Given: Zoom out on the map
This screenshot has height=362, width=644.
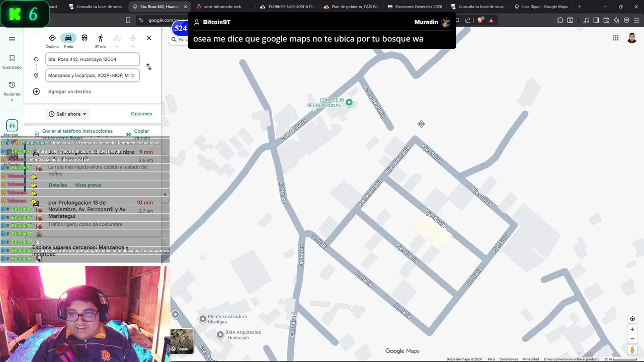Looking at the screenshot, I should (x=632, y=338).
